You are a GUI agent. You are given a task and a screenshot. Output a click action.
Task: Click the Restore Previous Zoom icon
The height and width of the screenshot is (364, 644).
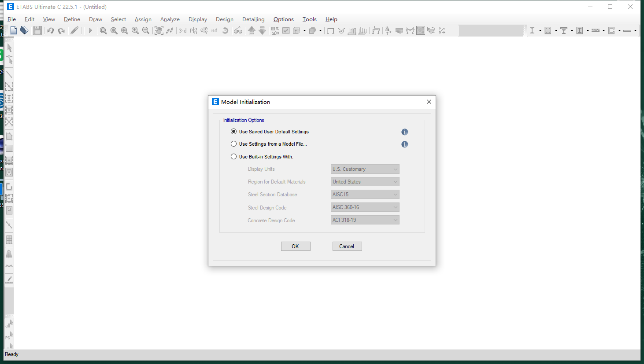click(125, 30)
